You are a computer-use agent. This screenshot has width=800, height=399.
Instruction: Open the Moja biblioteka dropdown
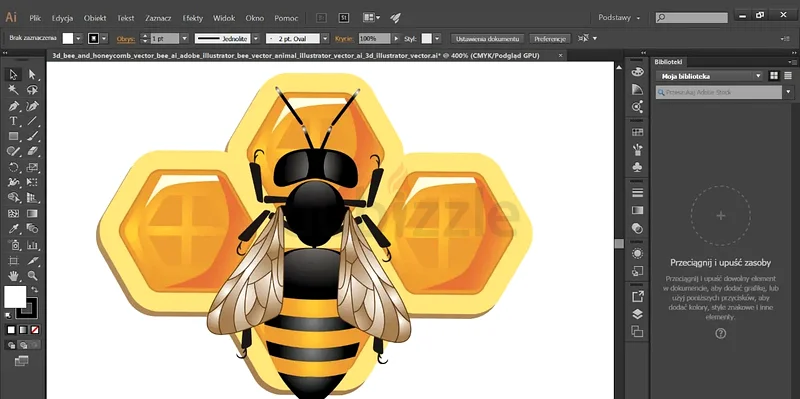[710, 76]
